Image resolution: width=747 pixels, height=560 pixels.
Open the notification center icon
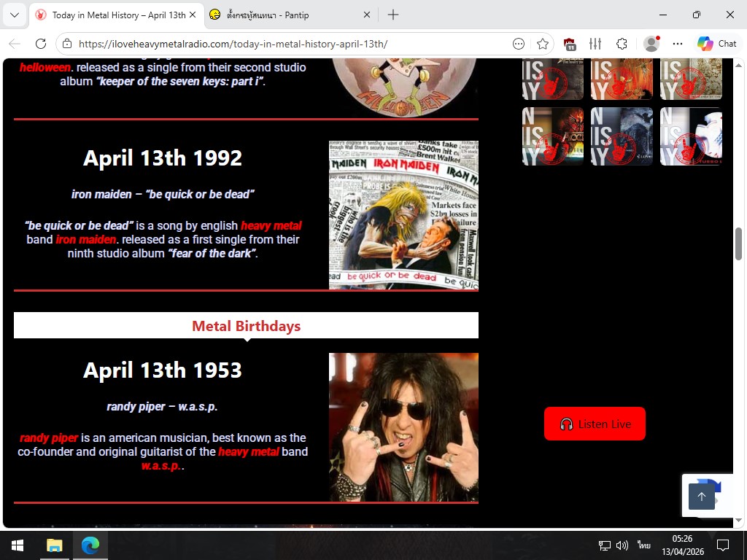click(723, 545)
